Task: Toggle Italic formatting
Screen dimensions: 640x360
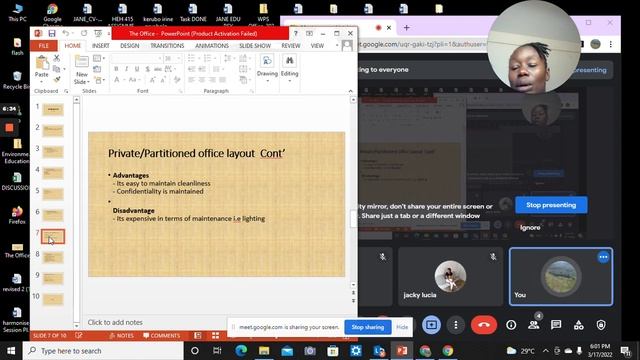Action: pyautogui.click(x=127, y=69)
